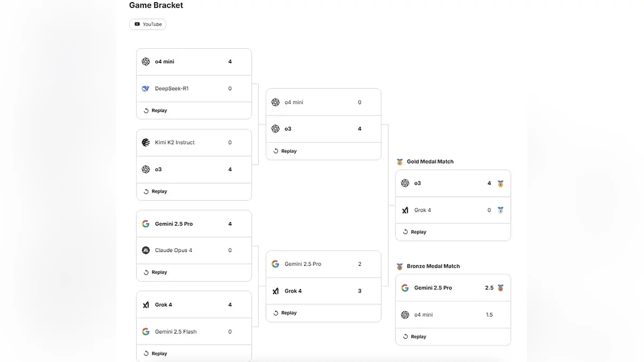Click the Gold Medal Match heading

(x=430, y=161)
